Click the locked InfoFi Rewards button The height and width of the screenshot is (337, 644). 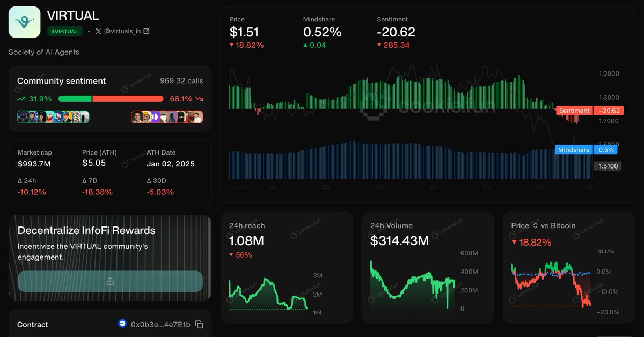(110, 281)
